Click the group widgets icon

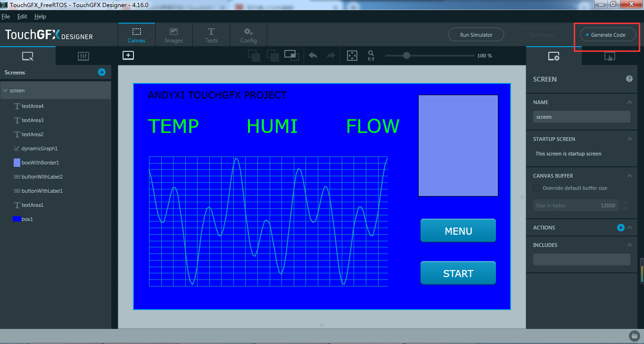[x=291, y=56]
